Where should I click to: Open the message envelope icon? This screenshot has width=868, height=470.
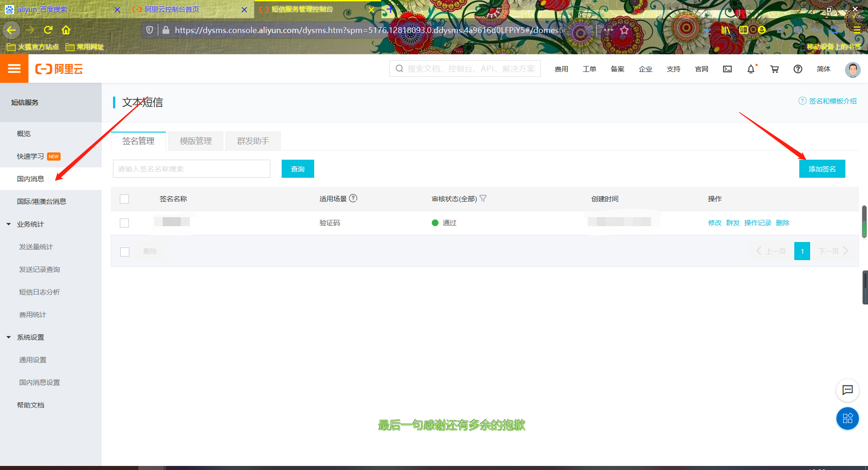click(x=727, y=69)
